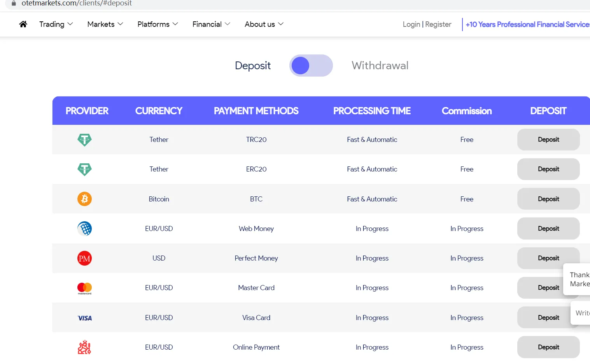Click the chat message input field

[x=581, y=313]
